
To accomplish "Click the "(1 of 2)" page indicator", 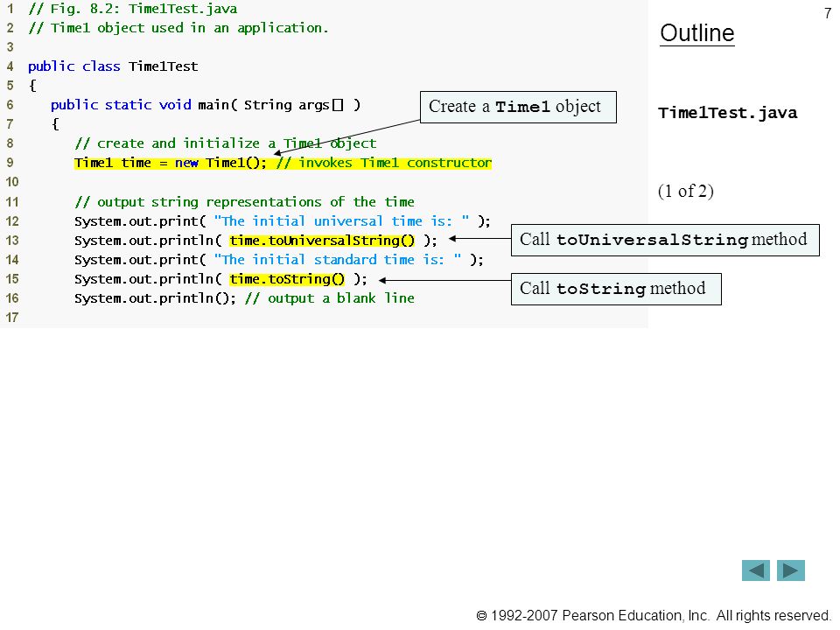I will [686, 192].
